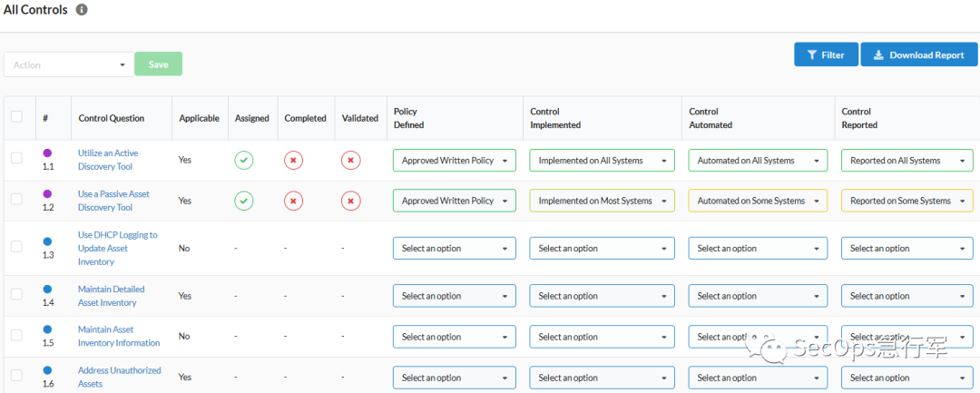980x393 pixels.
Task: Open the Approved Written Policy dropdown for 1.1
Action: click(x=454, y=161)
